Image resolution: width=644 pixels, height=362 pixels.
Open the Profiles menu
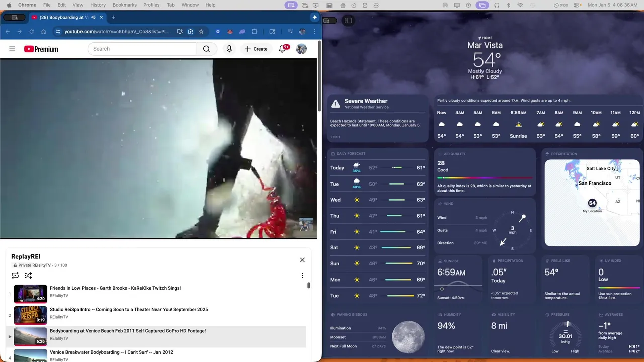coord(151,5)
